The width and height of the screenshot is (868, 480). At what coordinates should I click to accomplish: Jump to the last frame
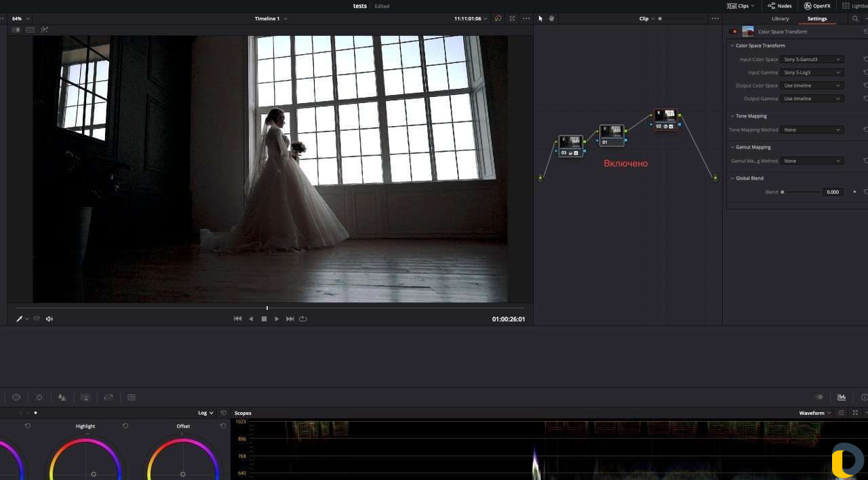point(290,319)
